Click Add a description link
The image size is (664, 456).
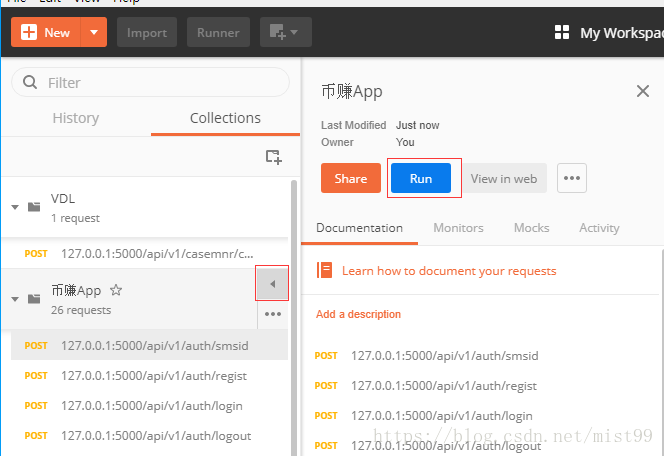358,314
